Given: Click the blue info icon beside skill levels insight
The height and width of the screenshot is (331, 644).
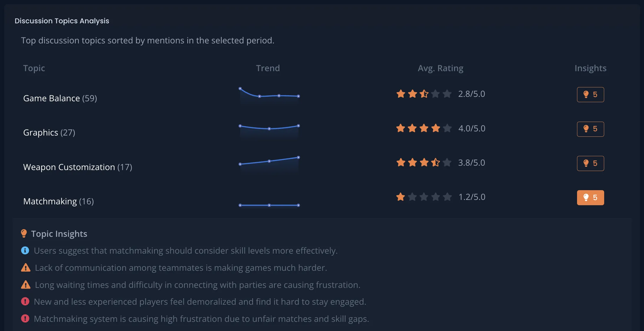Looking at the screenshot, I should pos(25,251).
